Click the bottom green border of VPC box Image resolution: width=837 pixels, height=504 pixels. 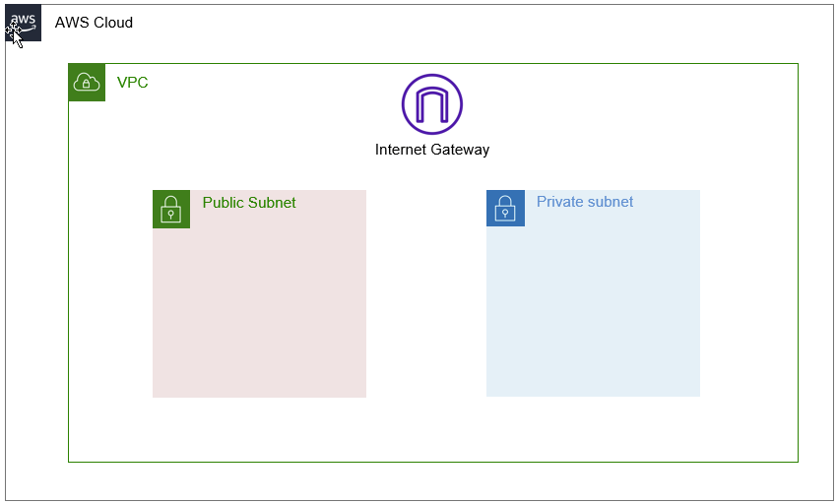coord(433,462)
